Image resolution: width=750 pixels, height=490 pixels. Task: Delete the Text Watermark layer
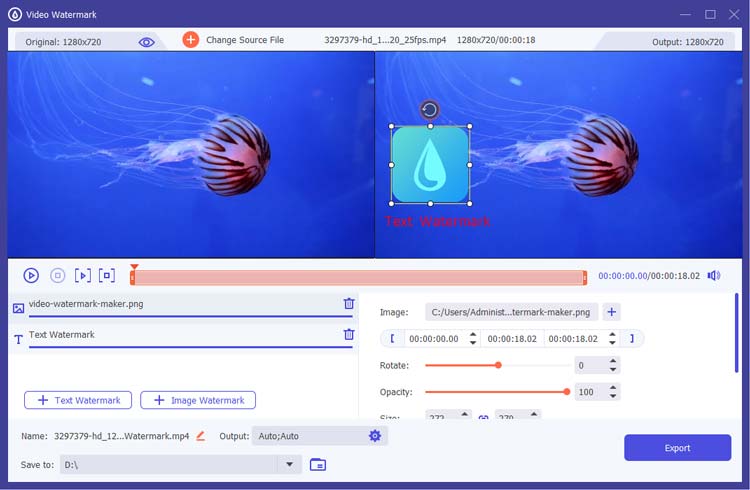tap(349, 334)
